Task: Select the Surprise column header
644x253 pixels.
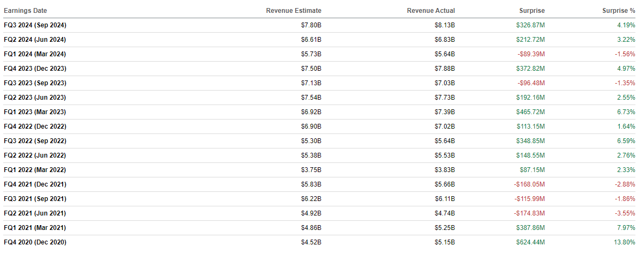Action: coord(531,11)
